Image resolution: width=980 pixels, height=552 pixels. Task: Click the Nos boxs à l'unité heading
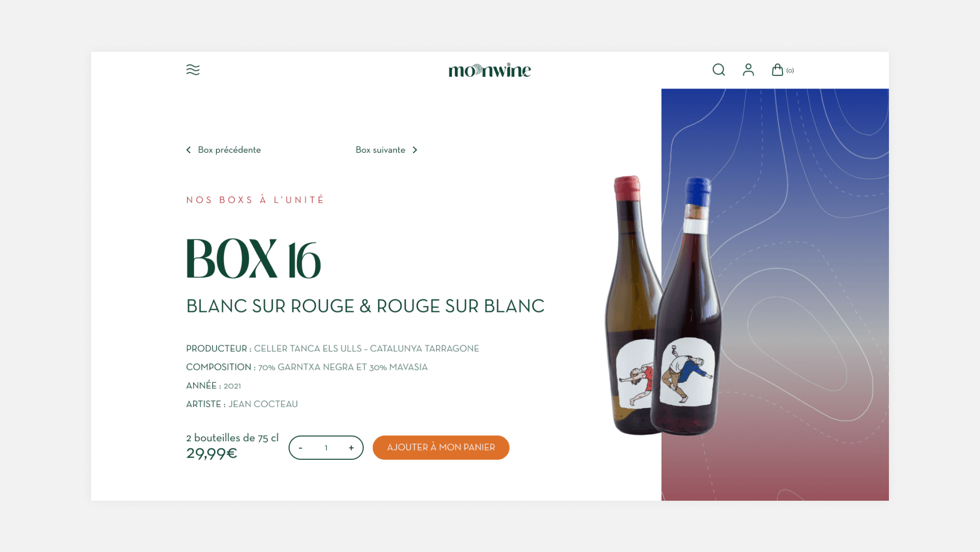(255, 200)
